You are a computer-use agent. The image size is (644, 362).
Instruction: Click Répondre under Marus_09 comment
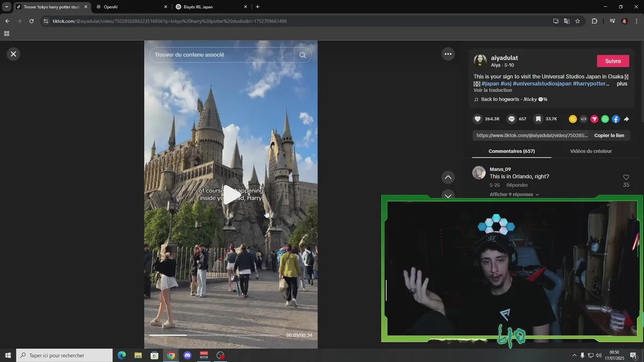[517, 185]
